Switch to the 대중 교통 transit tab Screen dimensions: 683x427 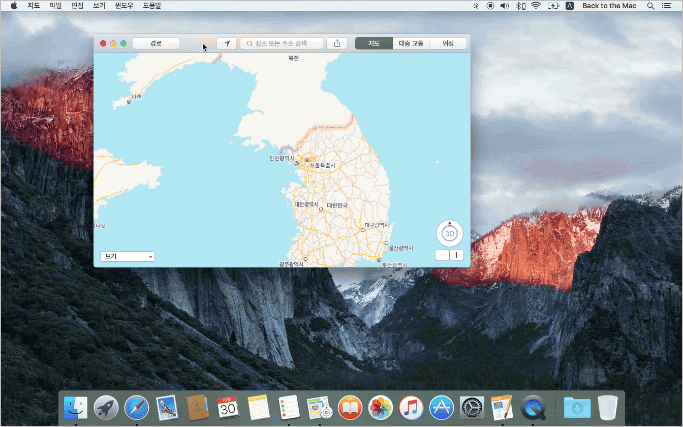click(x=411, y=43)
